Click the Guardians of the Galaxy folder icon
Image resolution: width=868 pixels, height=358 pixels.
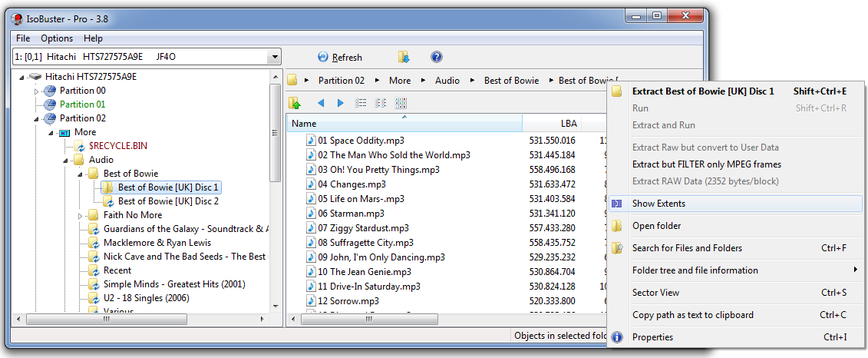click(x=94, y=229)
